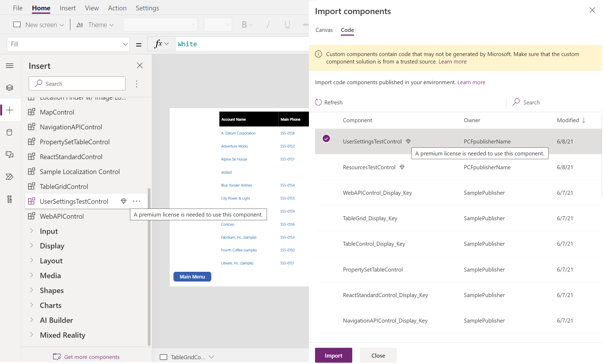This screenshot has height=364, width=604.
Task: Click the hamburger menu icon
Action: click(10, 66)
